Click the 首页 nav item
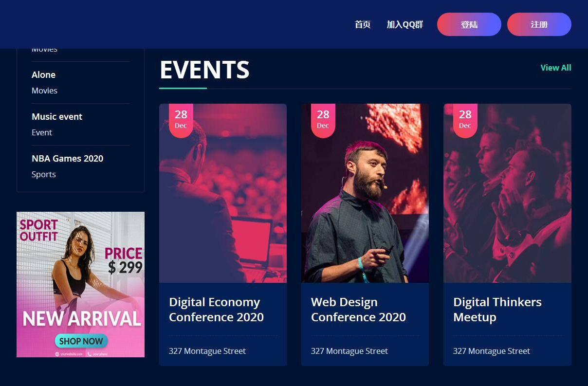Viewport: 588px width, 386px height. (x=363, y=24)
